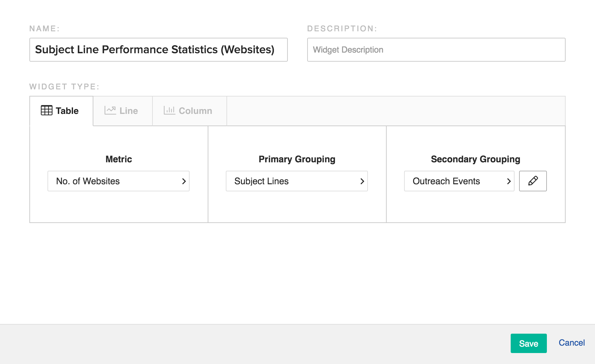Focus the widget Name text field
This screenshot has width=595, height=364.
tap(158, 50)
